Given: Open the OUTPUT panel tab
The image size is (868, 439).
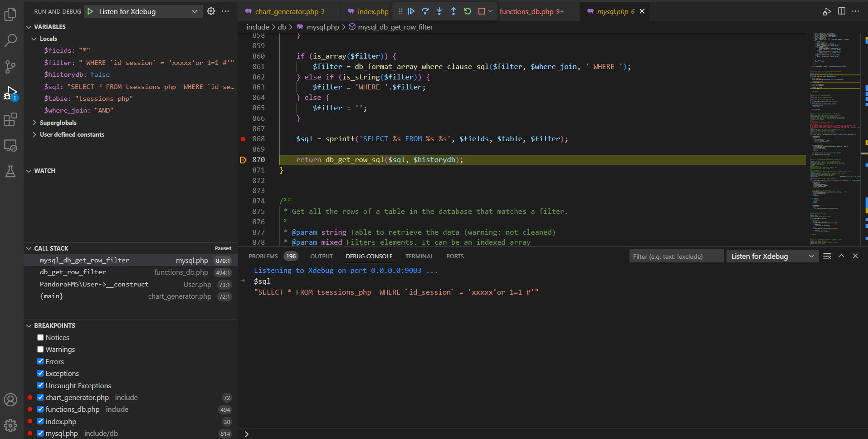Looking at the screenshot, I should 322,256.
